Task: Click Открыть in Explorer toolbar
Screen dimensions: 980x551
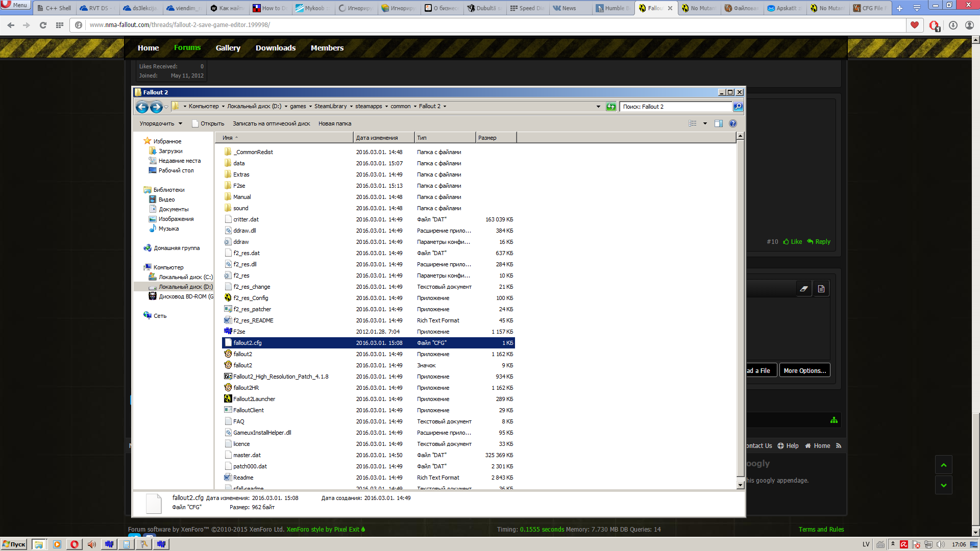Action: tap(208, 123)
